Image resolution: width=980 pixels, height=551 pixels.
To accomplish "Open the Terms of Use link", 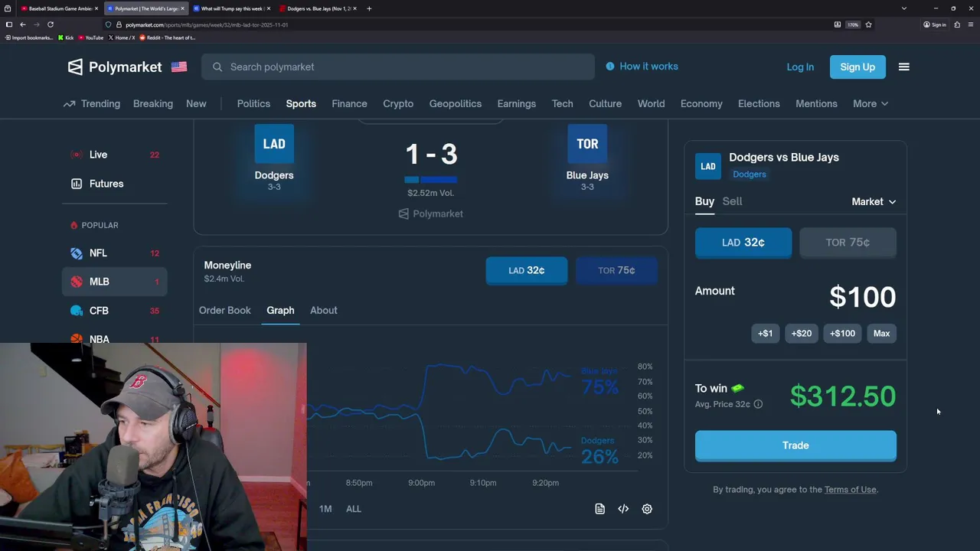I will click(x=850, y=489).
